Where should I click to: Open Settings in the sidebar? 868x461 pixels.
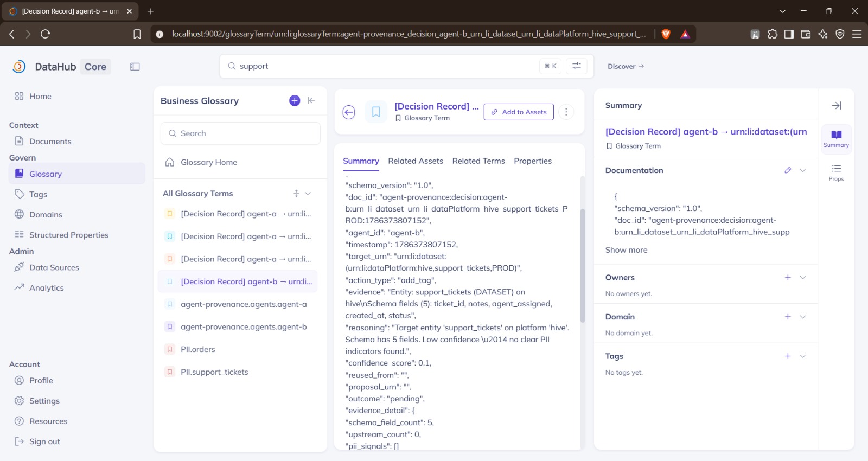(x=77, y=401)
